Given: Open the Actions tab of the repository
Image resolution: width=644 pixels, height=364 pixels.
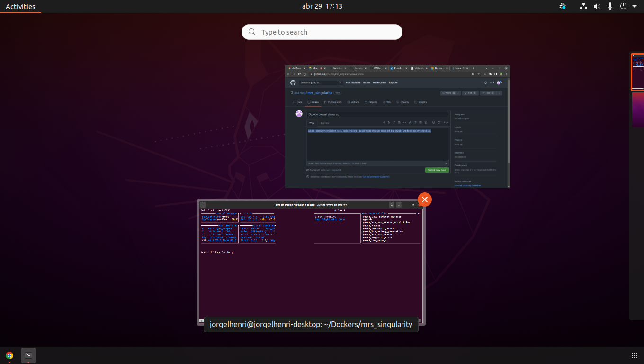Looking at the screenshot, I should (353, 102).
